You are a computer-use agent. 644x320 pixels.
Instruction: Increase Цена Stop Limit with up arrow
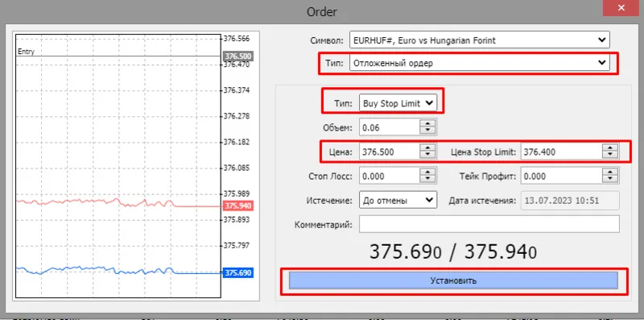pyautogui.click(x=610, y=148)
